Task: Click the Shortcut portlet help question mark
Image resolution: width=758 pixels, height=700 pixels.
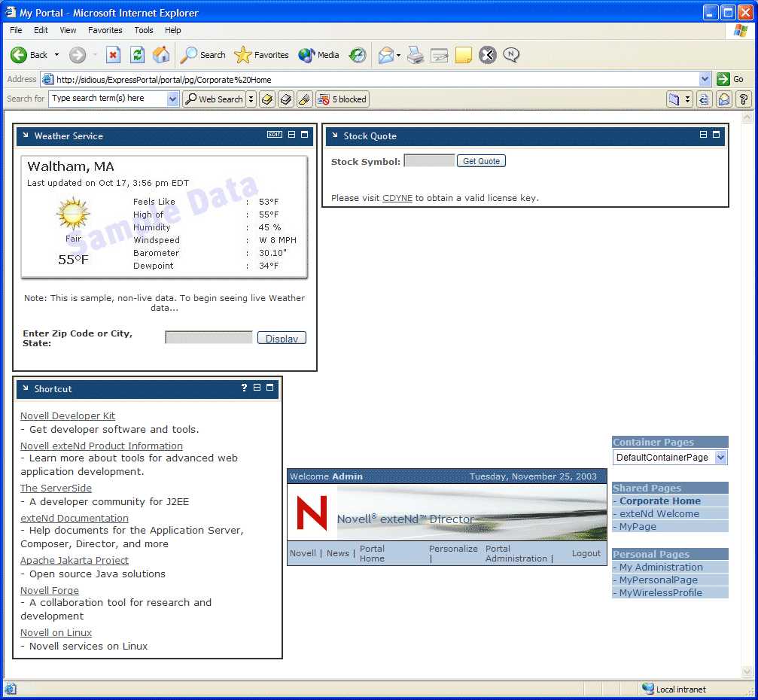Action: (244, 387)
